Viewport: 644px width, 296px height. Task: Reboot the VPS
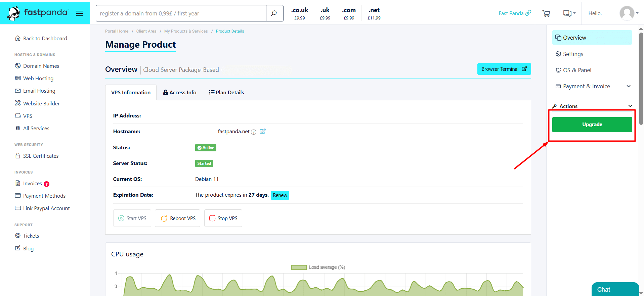pos(178,218)
